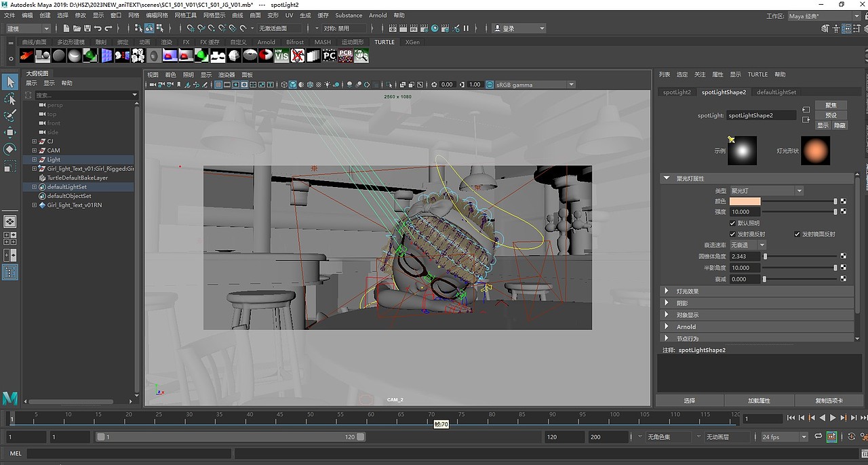Toggle the loop playback icon
This screenshot has width=868, height=465.
point(818,437)
